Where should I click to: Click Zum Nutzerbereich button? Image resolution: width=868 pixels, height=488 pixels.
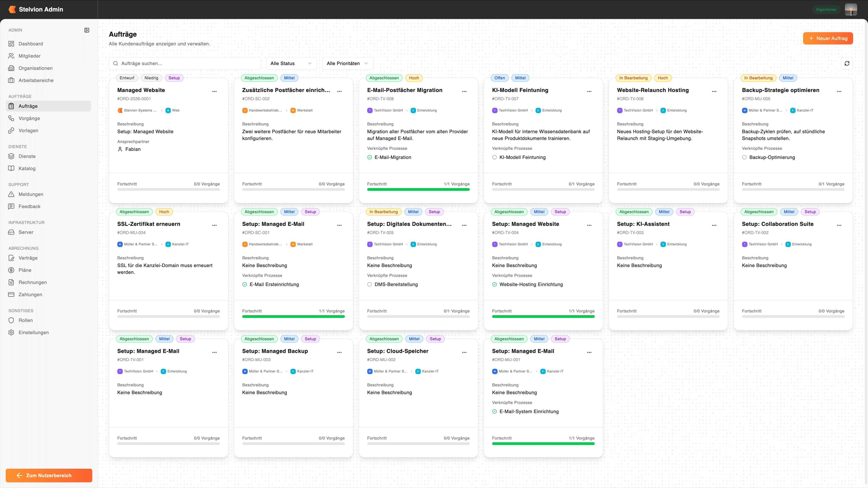coord(49,475)
